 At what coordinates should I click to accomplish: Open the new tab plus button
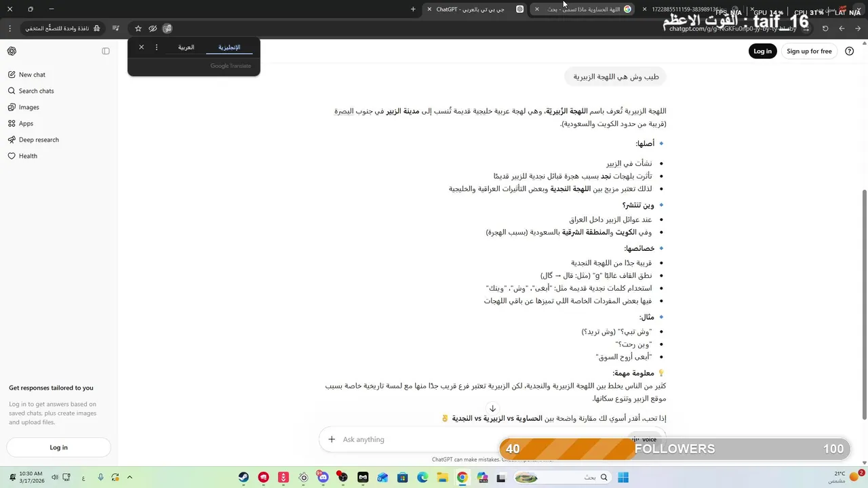[x=413, y=9]
